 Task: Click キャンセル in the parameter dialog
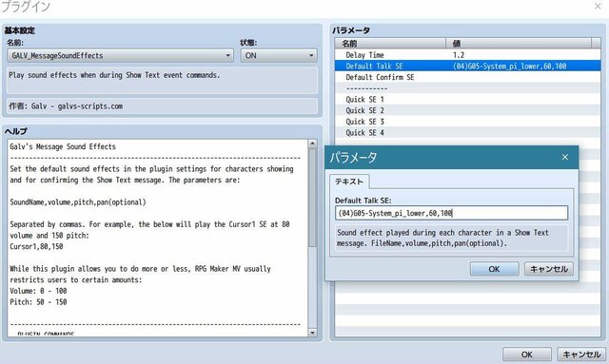[x=549, y=269]
